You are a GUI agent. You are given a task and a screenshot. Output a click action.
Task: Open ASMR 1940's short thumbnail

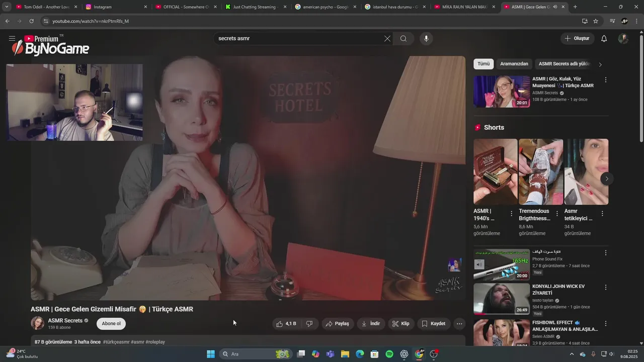495,171
